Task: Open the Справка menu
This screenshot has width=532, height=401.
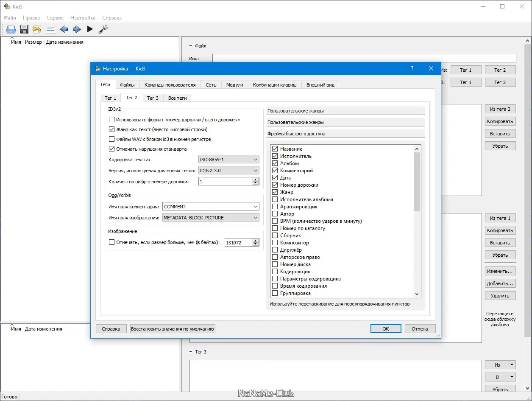Action: tap(112, 18)
